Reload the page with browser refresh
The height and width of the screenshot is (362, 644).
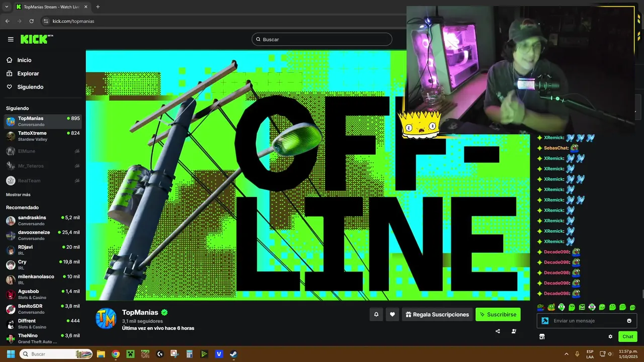(31, 21)
